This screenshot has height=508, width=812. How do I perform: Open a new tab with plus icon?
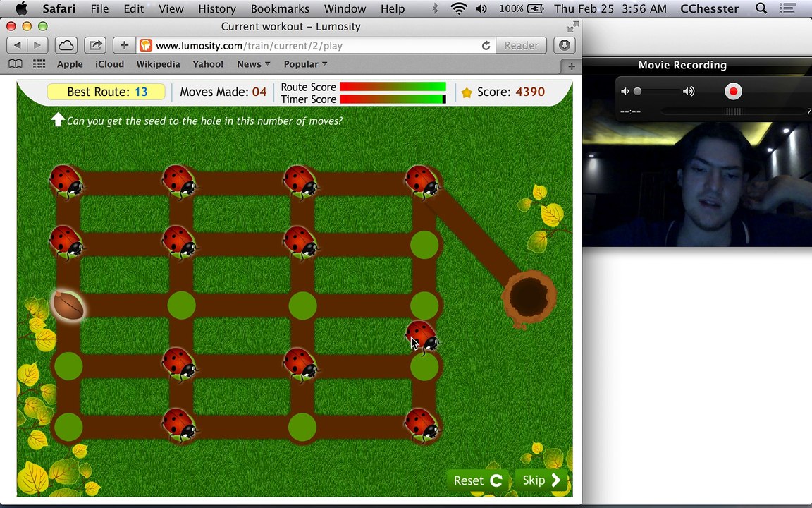coord(572,66)
